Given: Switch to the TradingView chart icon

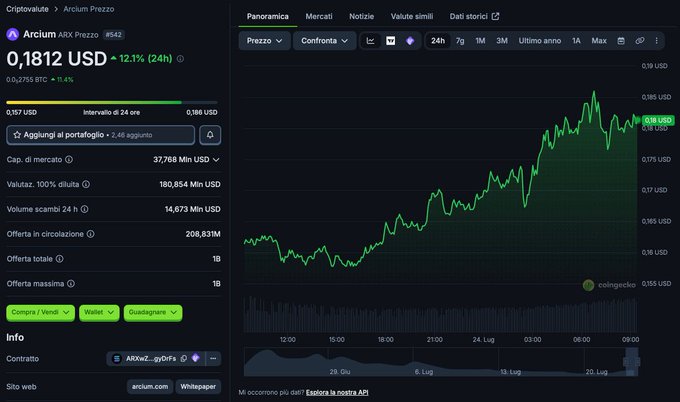Looking at the screenshot, I should [x=390, y=41].
